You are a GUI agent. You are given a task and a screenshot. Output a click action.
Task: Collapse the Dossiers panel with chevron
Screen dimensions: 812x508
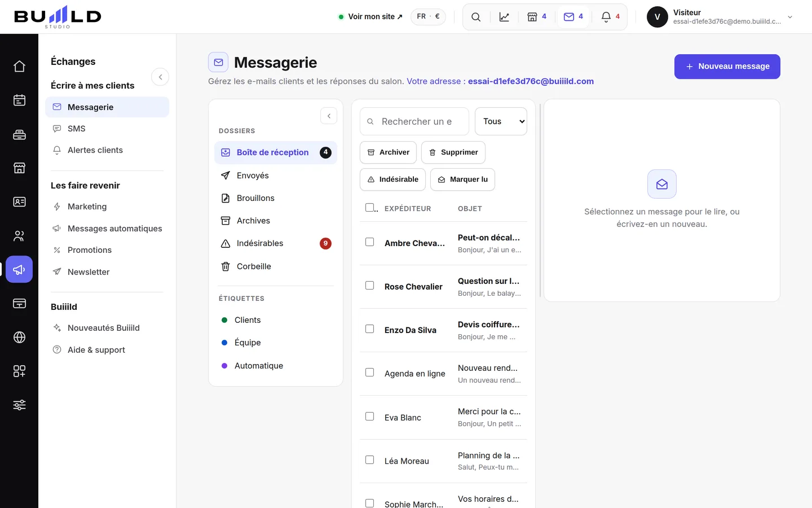click(329, 116)
